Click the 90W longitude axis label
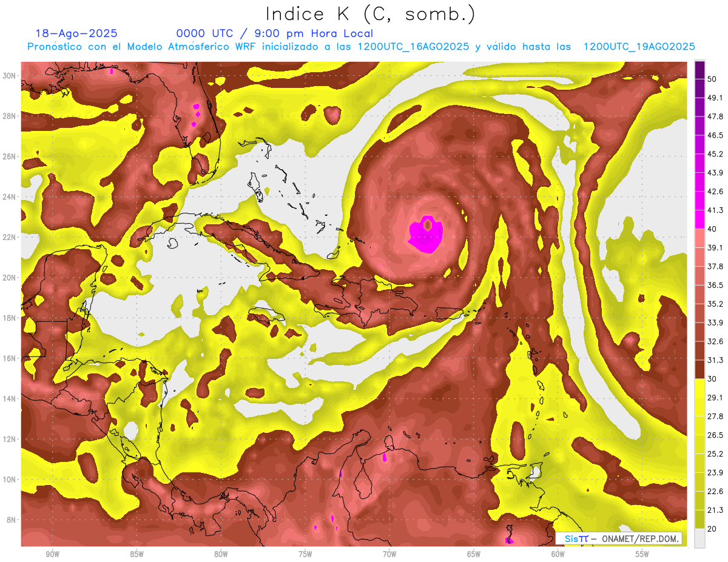Viewport: 728px width, 562px height. [53, 554]
